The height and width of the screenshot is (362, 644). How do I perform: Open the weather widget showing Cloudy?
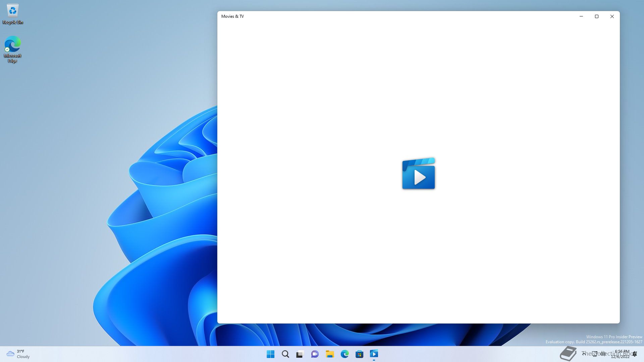tap(18, 354)
